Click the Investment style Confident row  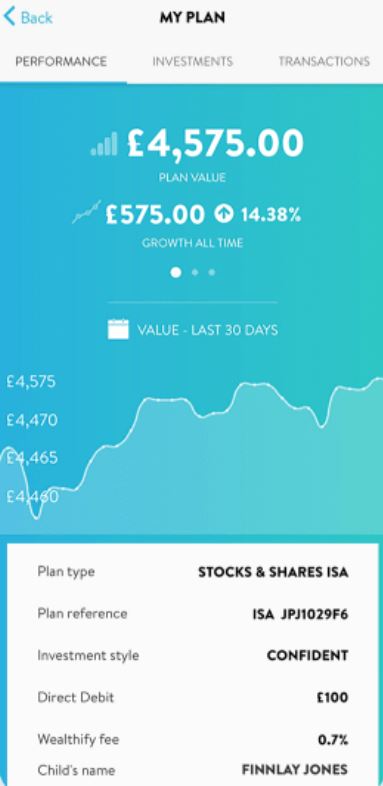[x=193, y=655]
